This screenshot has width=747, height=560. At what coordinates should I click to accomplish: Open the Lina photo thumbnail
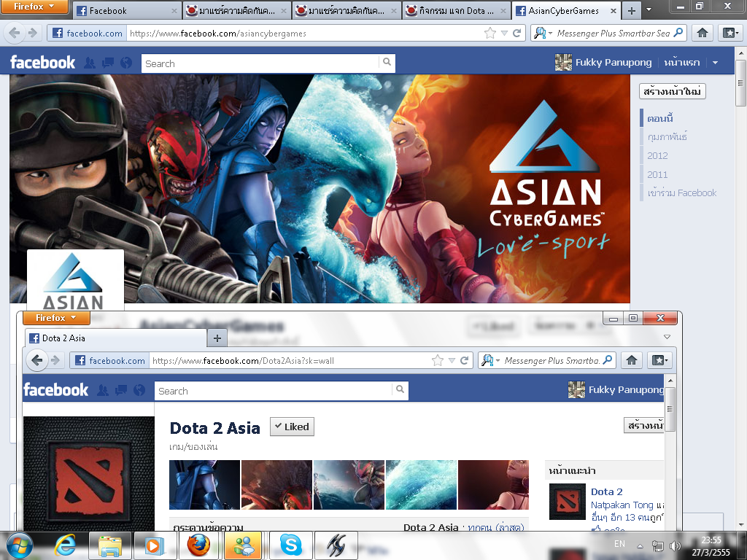pyautogui.click(x=494, y=485)
